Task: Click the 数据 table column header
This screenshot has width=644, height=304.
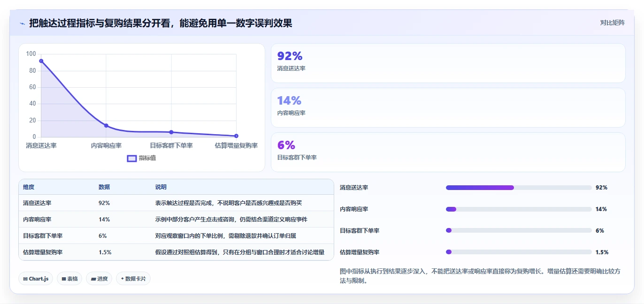Action: (104, 187)
